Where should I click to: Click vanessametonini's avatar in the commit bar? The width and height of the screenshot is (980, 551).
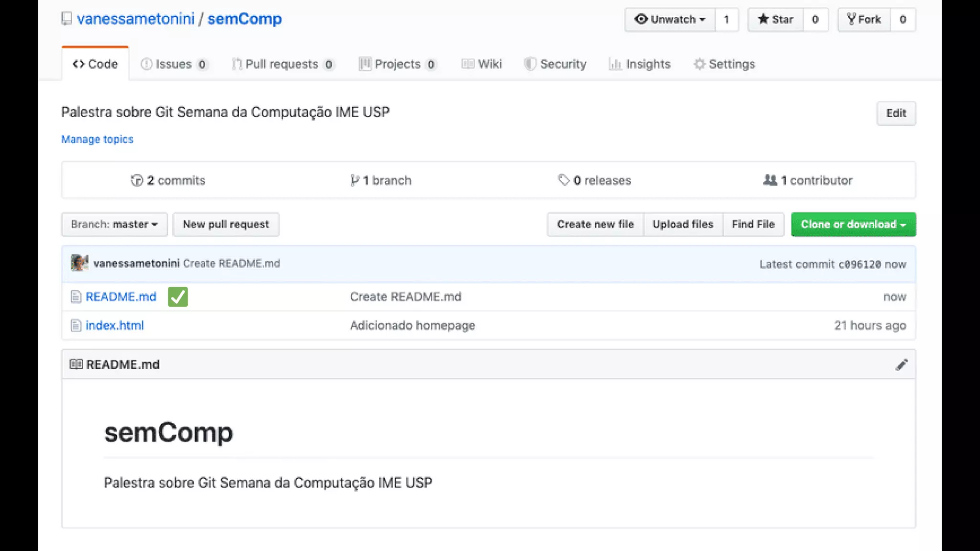[79, 263]
